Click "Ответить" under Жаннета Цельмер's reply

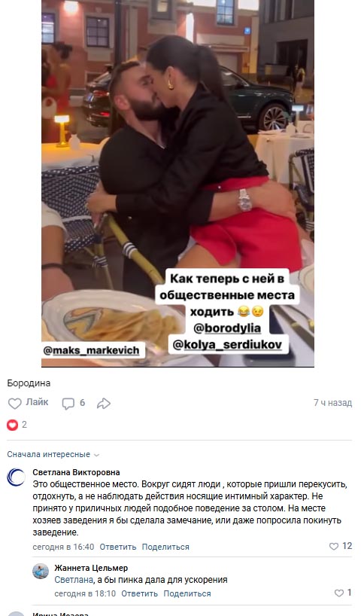click(x=139, y=593)
